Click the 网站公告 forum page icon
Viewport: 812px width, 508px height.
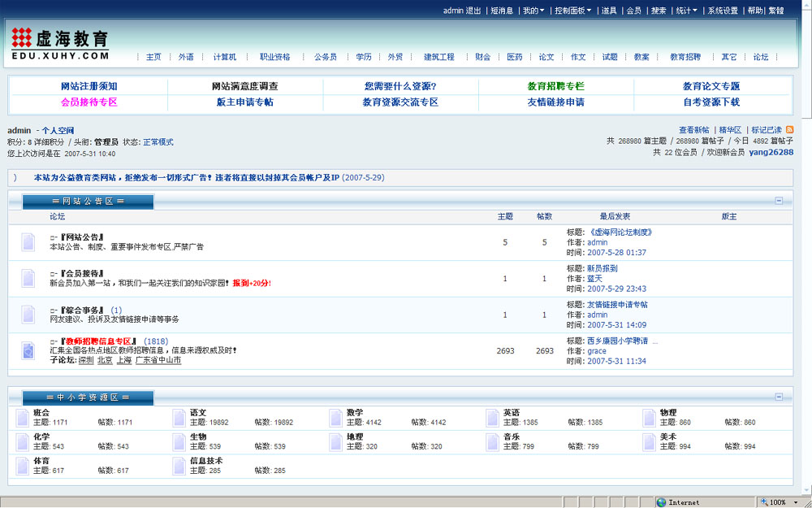click(28, 242)
